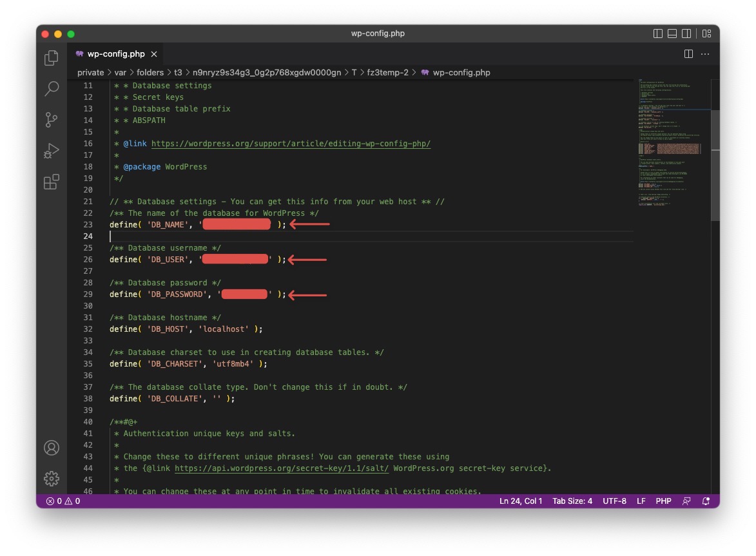
Task: Open the Extensions view
Action: (52, 182)
